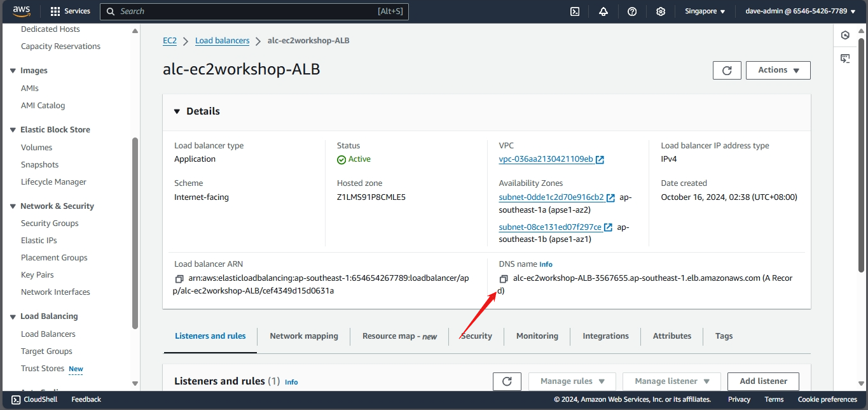Open the Singapore region selector
Viewport: 868px width, 410px height.
click(x=705, y=11)
